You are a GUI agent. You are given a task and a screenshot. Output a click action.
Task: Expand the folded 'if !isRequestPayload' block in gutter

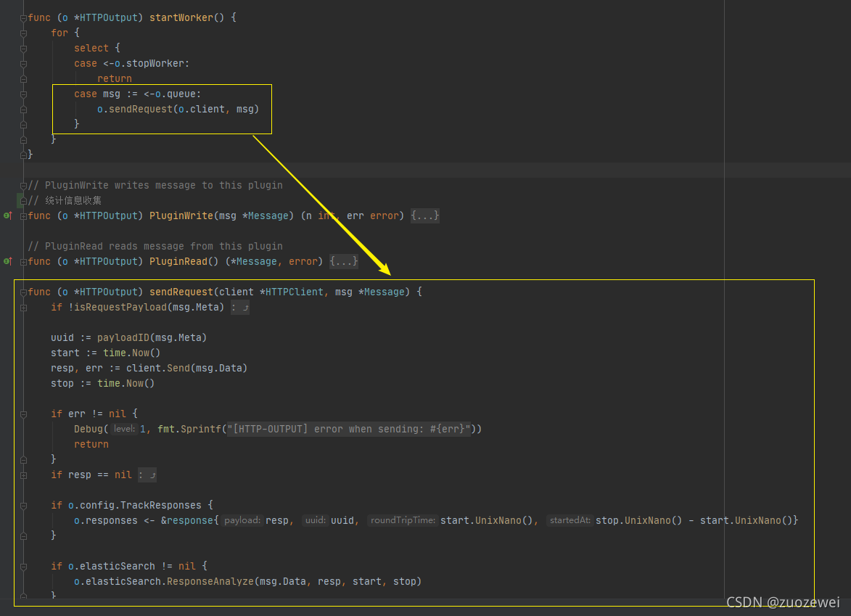[23, 307]
